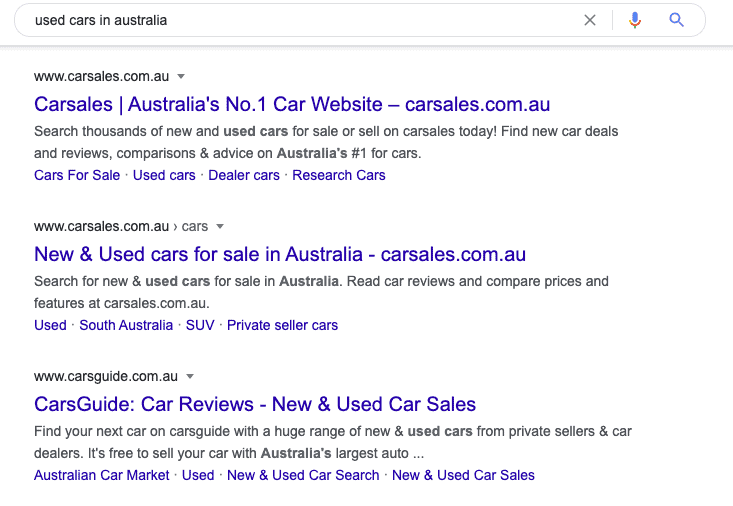Visit the Private seller cars sitelink
Screen dimensions: 733x506
tap(282, 325)
